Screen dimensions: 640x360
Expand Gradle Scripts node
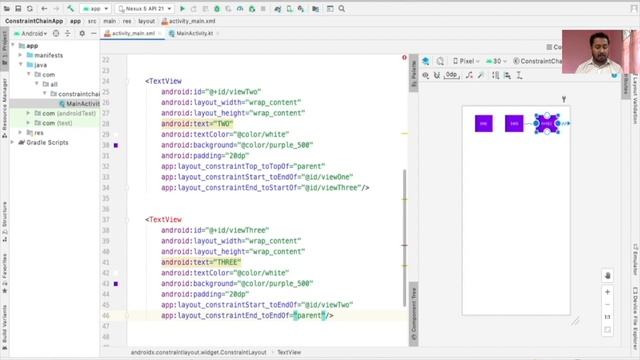pyautogui.click(x=12, y=142)
